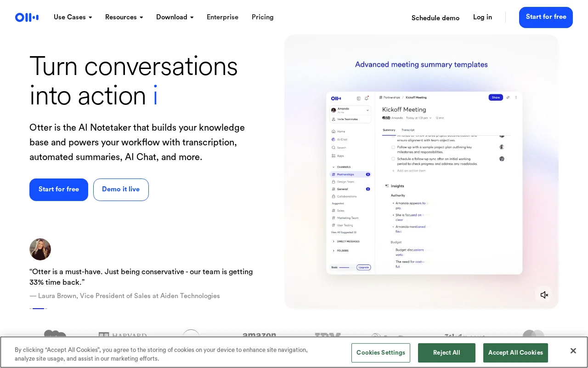Open Apps from the sidebar

(x=339, y=156)
